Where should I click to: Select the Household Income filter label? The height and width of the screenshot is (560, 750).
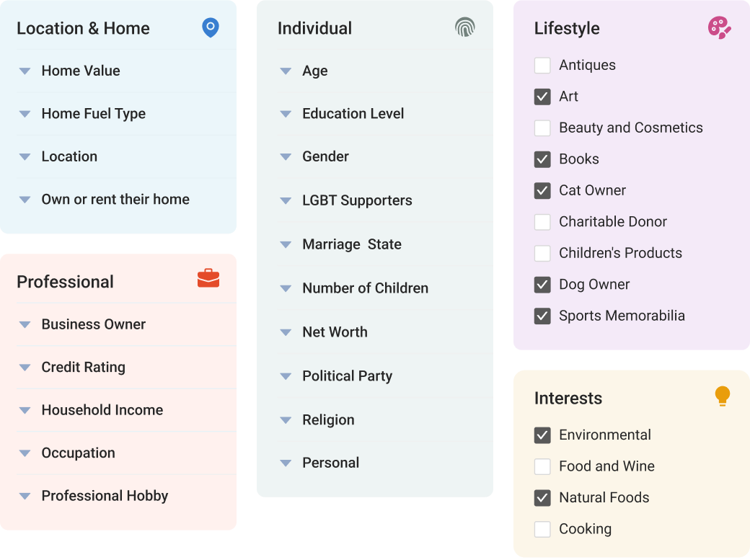point(102,410)
